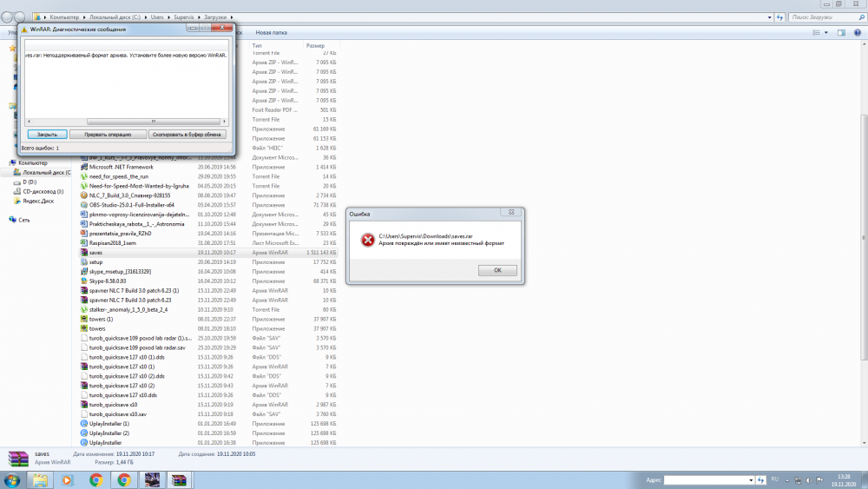Click the need_for_speed_the_run torrent icon
This screenshot has height=489, width=868.
pos(84,176)
